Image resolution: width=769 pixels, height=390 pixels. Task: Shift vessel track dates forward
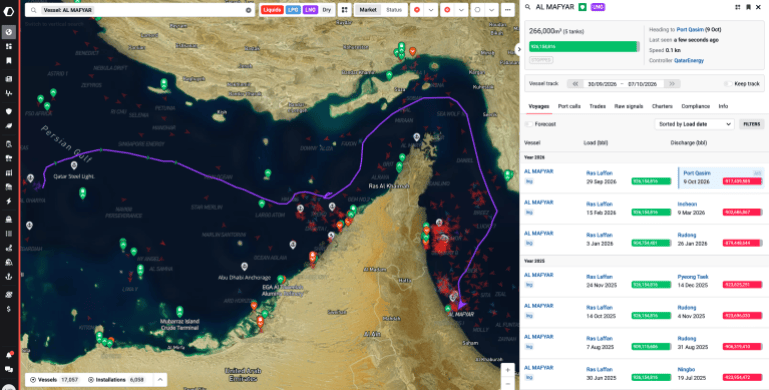click(x=672, y=84)
